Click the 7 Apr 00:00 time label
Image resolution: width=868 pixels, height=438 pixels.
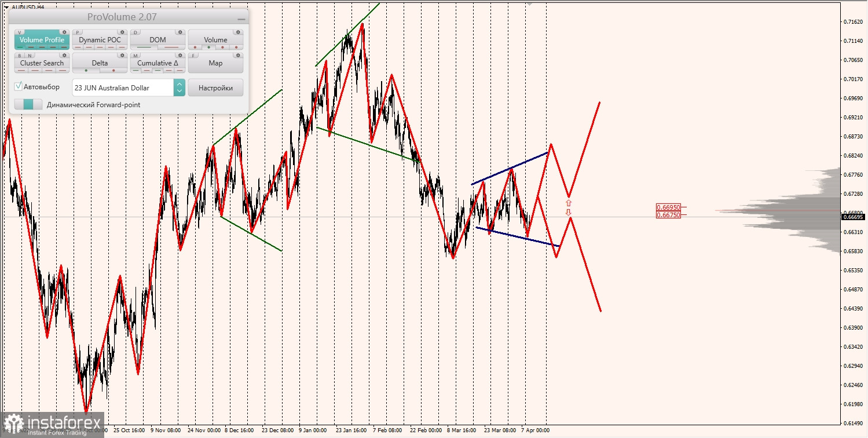pyautogui.click(x=534, y=431)
